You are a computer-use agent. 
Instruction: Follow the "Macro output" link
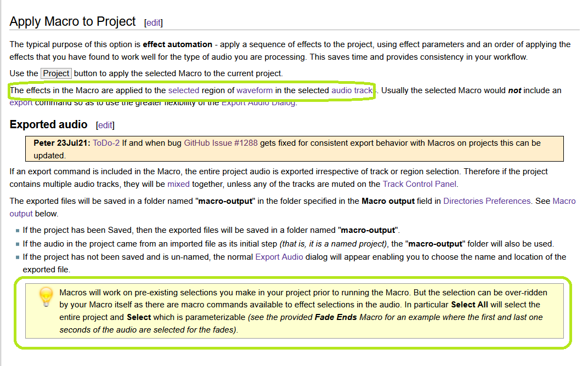click(x=563, y=201)
